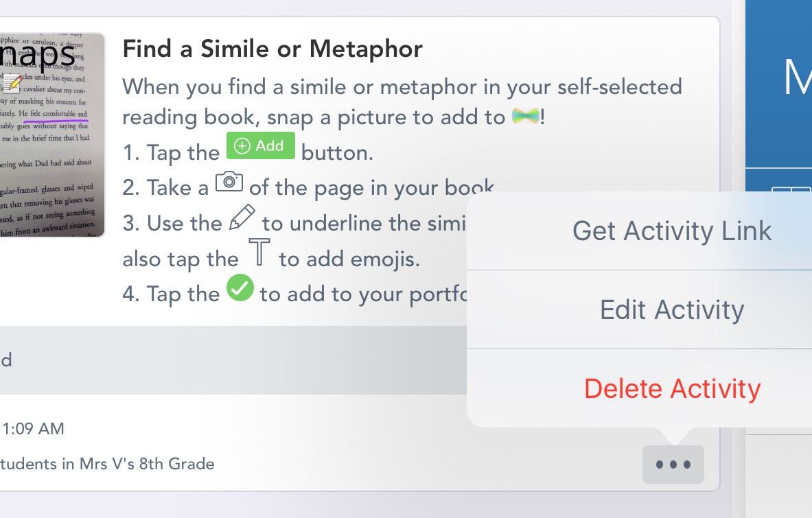Screen dimensions: 812x518
Task: Click the T text label icon
Action: [x=259, y=252]
